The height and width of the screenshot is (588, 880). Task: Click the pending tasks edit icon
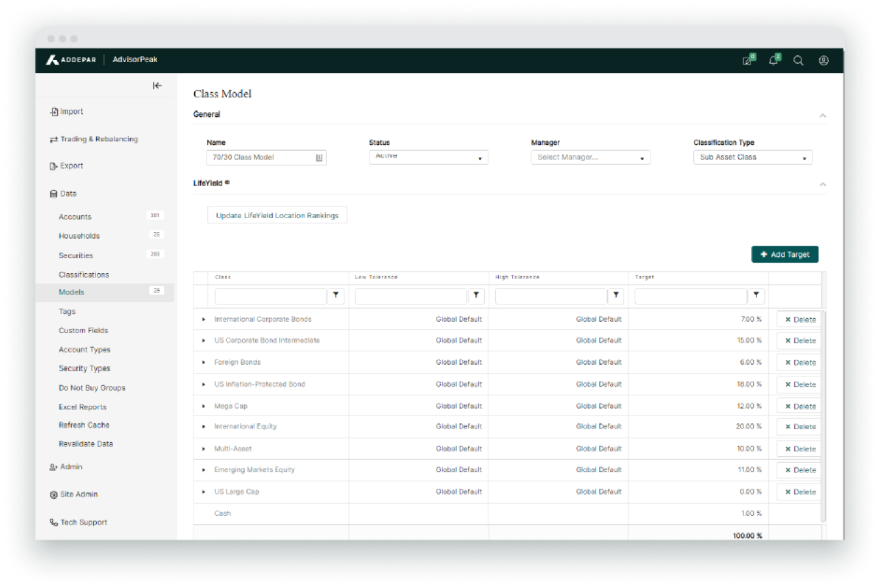[748, 59]
